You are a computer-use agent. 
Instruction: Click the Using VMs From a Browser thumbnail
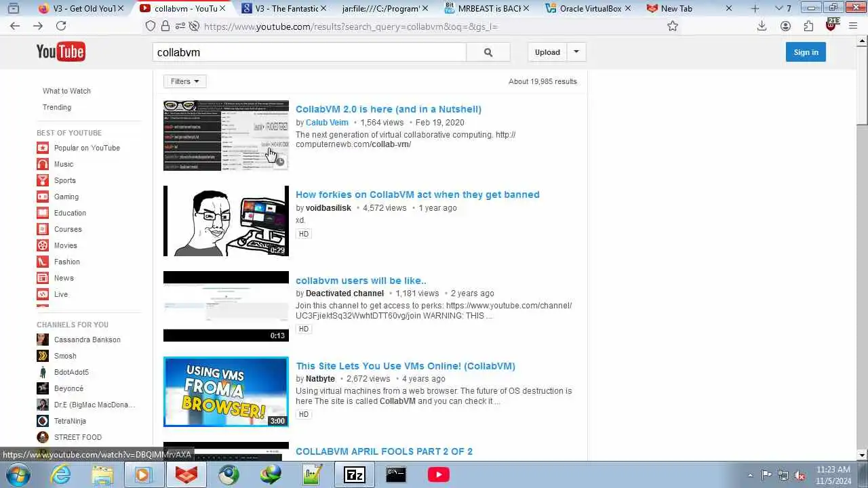pyautogui.click(x=226, y=392)
